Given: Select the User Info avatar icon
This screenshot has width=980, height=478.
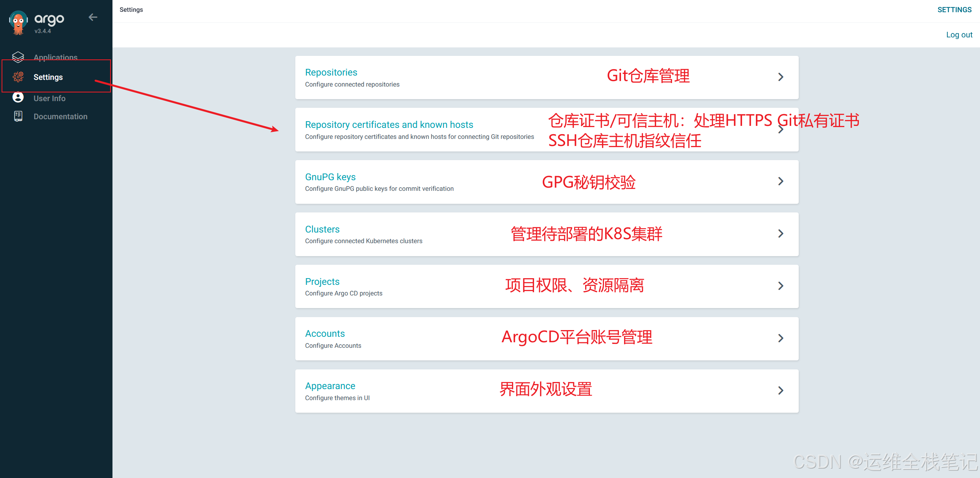Looking at the screenshot, I should click(18, 98).
